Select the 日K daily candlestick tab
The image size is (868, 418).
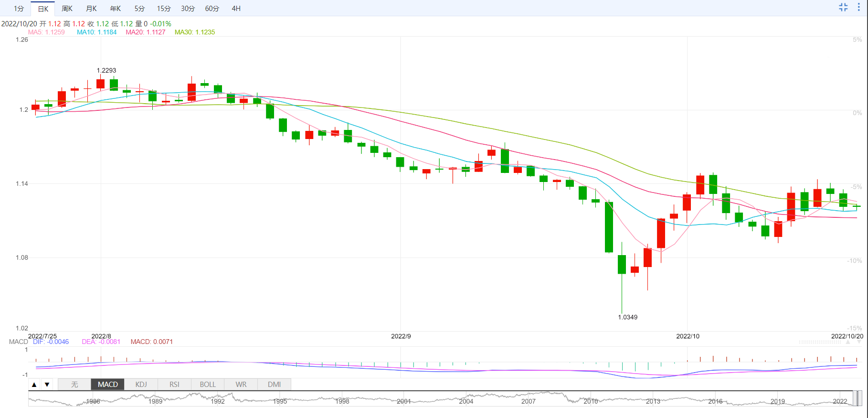43,9
